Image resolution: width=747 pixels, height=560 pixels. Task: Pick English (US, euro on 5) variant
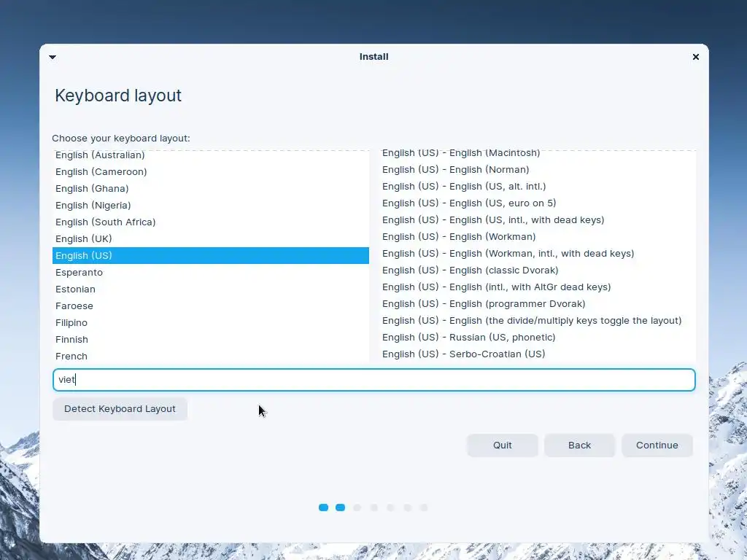(x=538, y=203)
